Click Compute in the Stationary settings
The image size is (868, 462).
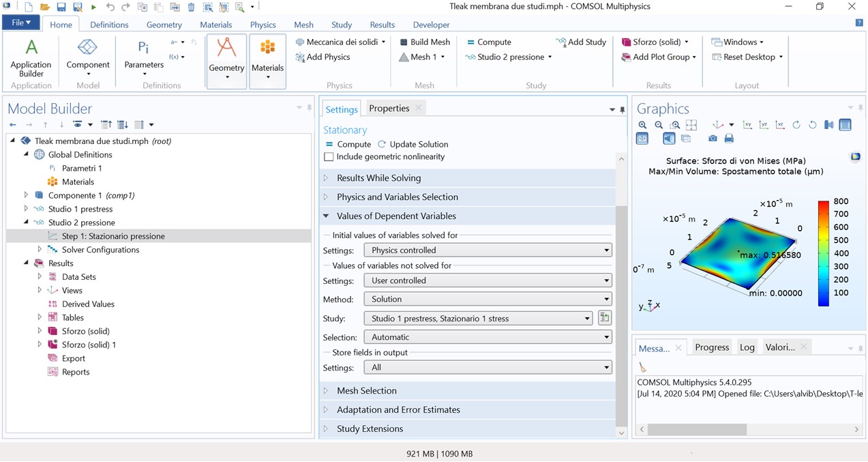[x=348, y=144]
